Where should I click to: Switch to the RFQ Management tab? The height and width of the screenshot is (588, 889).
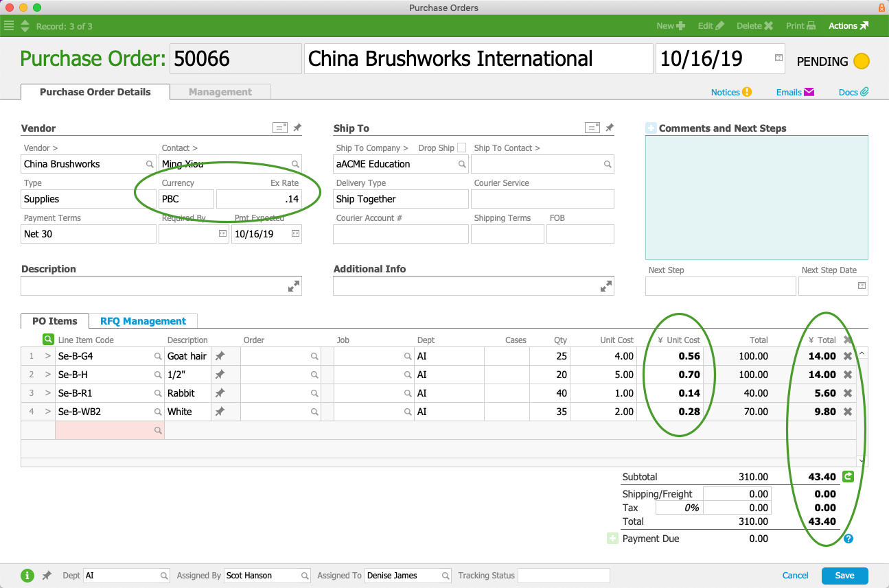[x=143, y=321]
